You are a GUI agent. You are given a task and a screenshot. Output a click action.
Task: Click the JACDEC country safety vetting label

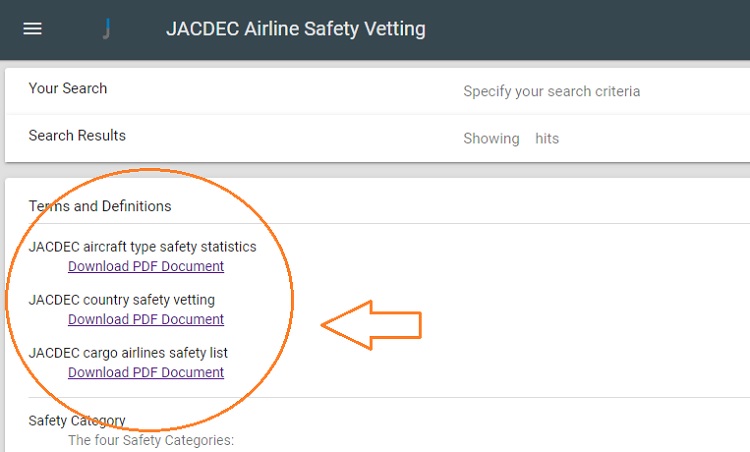pyautogui.click(x=121, y=300)
